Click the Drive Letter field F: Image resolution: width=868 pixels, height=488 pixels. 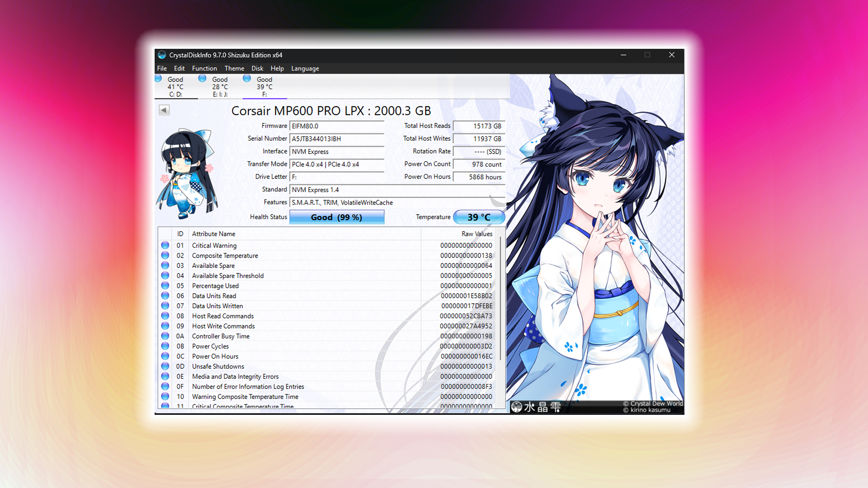pyautogui.click(x=337, y=177)
